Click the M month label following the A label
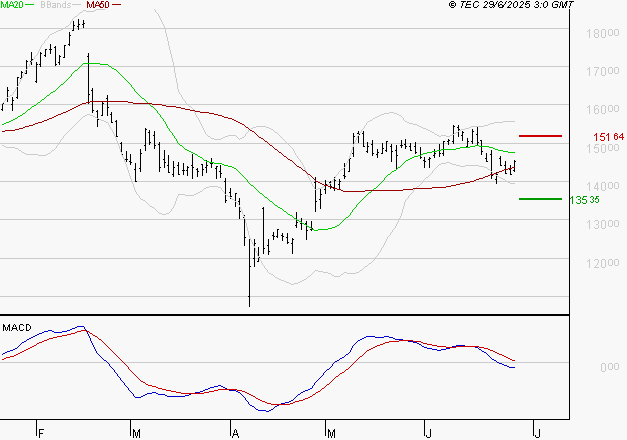The image size is (627, 440). pos(331,434)
